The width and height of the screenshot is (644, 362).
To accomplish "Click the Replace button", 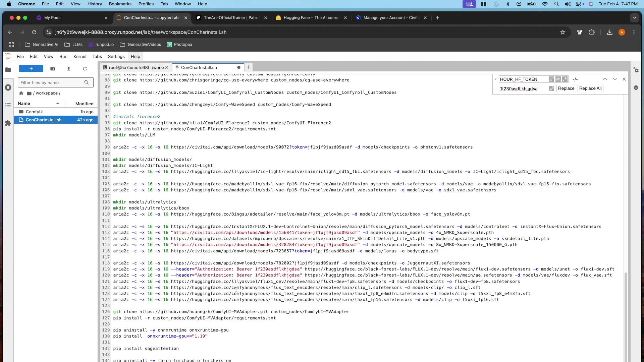I will (566, 88).
